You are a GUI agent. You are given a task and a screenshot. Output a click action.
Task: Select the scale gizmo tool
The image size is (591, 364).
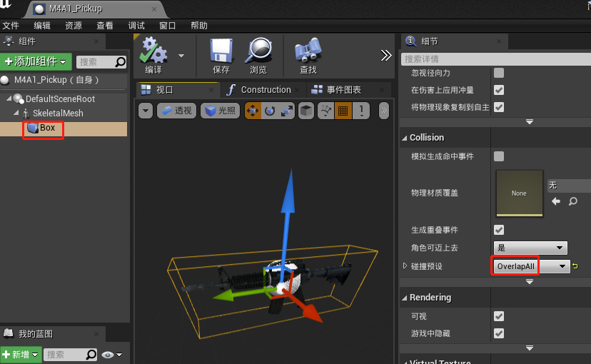click(287, 111)
